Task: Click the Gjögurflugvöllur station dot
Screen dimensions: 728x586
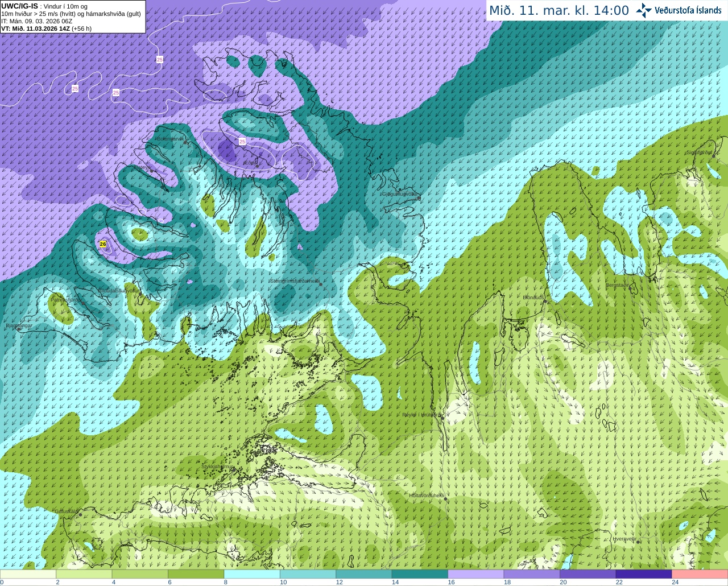Action: [x=419, y=198]
